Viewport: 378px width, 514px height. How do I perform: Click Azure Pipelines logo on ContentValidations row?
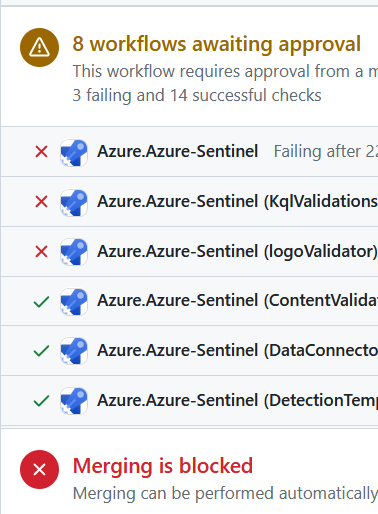pos(74,301)
